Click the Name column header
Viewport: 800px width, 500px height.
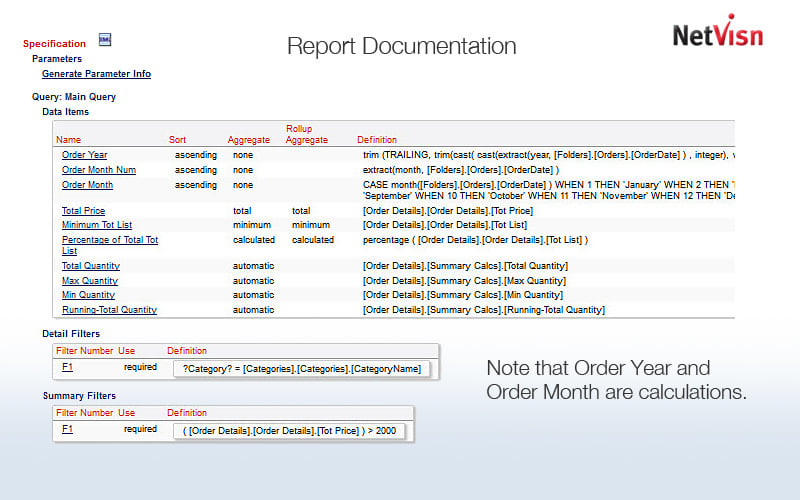click(68, 140)
